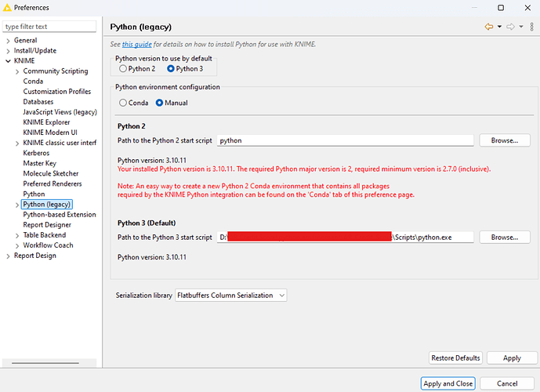Image resolution: width=540 pixels, height=392 pixels.
Task: Open Report Designer preferences
Action: pyautogui.click(x=47, y=225)
